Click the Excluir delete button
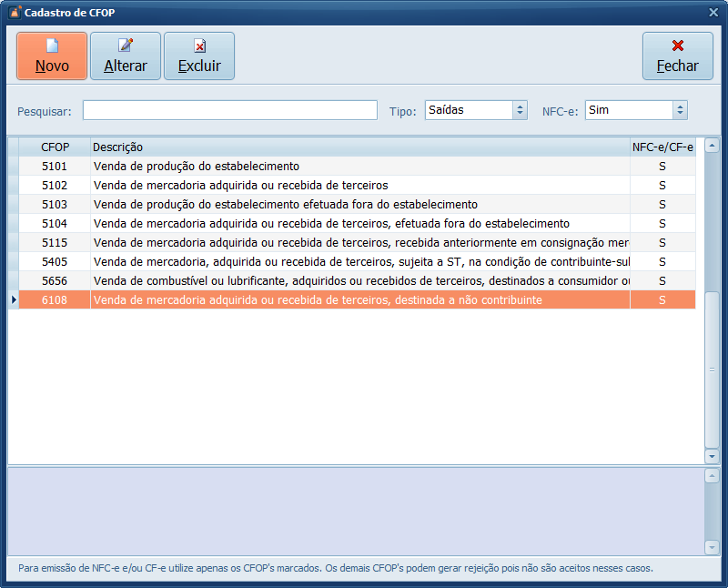Image resolution: width=728 pixels, height=588 pixels. pyautogui.click(x=199, y=56)
